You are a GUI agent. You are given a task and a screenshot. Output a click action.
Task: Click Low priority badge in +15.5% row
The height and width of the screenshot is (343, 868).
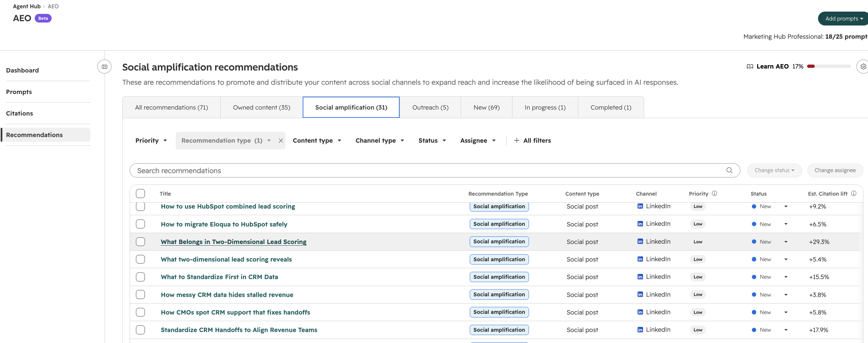pos(698,277)
